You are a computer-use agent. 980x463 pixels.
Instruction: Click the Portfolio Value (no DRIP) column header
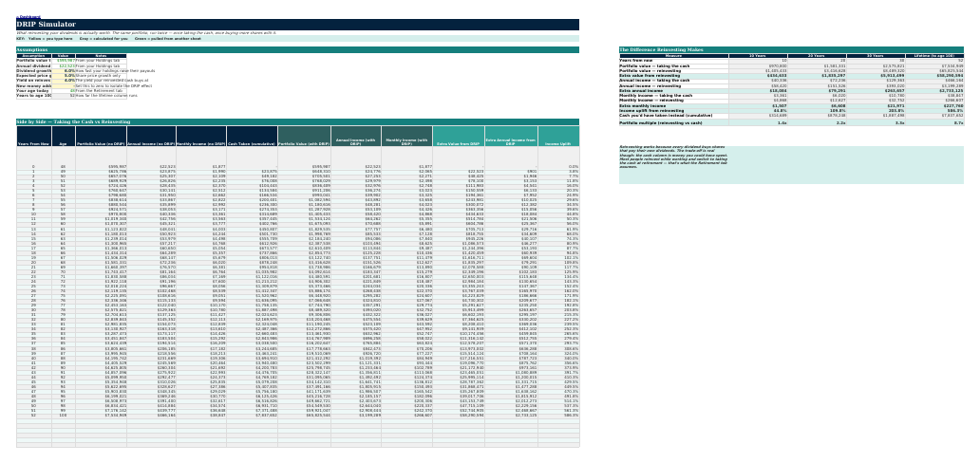pyautogui.click(x=101, y=137)
